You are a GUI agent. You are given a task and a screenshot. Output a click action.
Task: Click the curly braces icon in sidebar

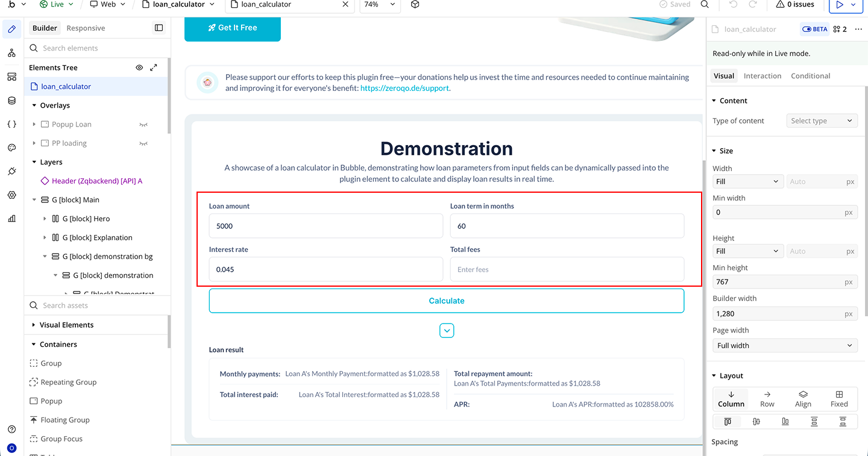tap(12, 124)
